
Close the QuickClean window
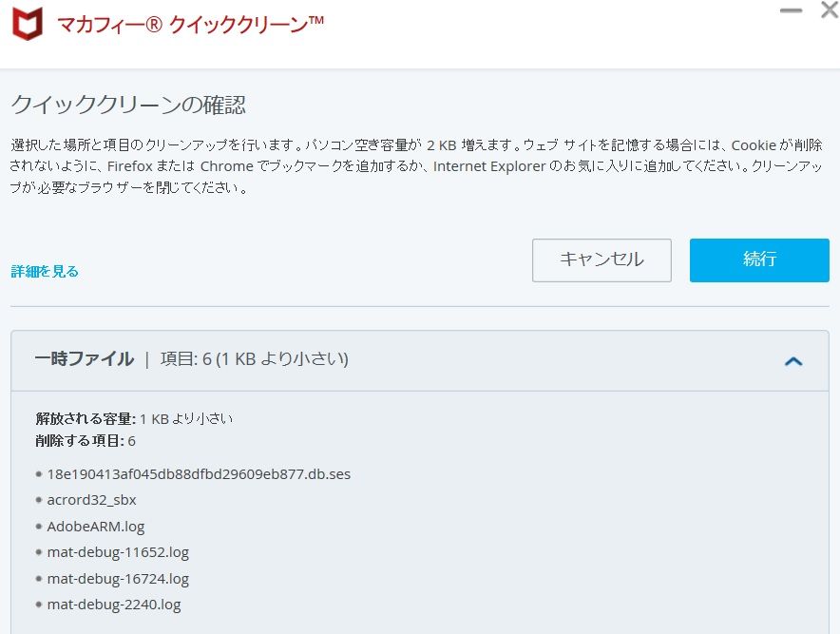(830, 10)
